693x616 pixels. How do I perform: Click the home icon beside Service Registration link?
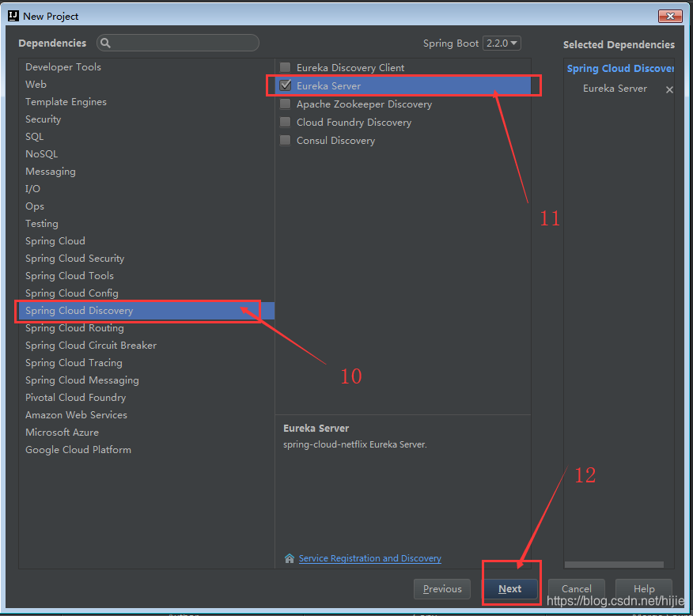(290, 558)
